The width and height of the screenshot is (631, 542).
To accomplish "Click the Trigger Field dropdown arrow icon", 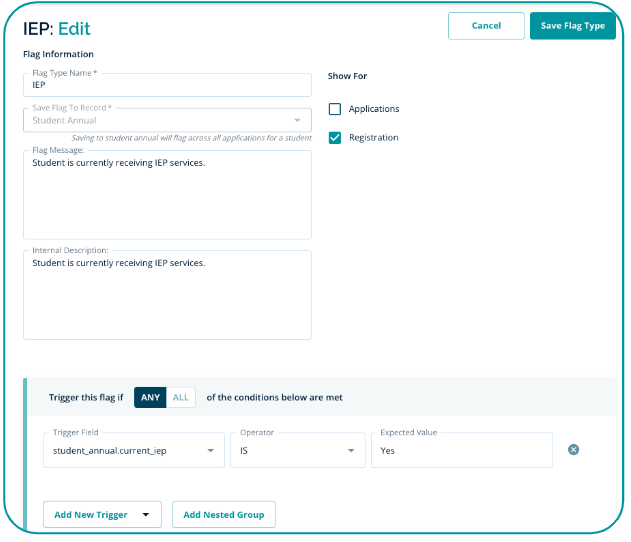I will (x=211, y=451).
